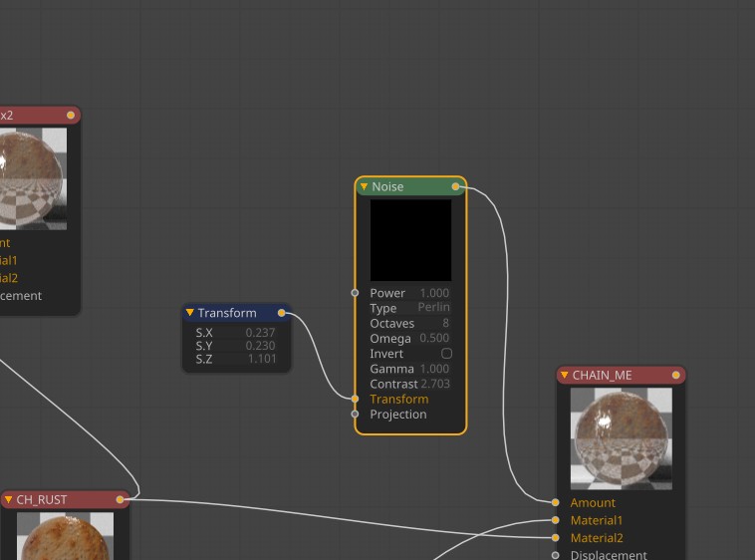Viewport: 755px width, 560px height.
Task: Select the S.X value 0.237
Action: (260, 332)
